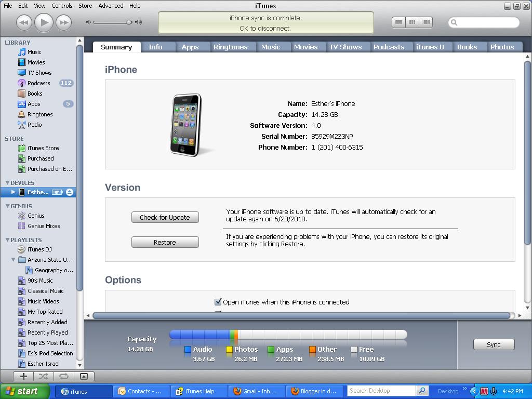Viewport: 532px width, 399px height.
Task: Click the max volume speaker icon
Action: pos(138,22)
